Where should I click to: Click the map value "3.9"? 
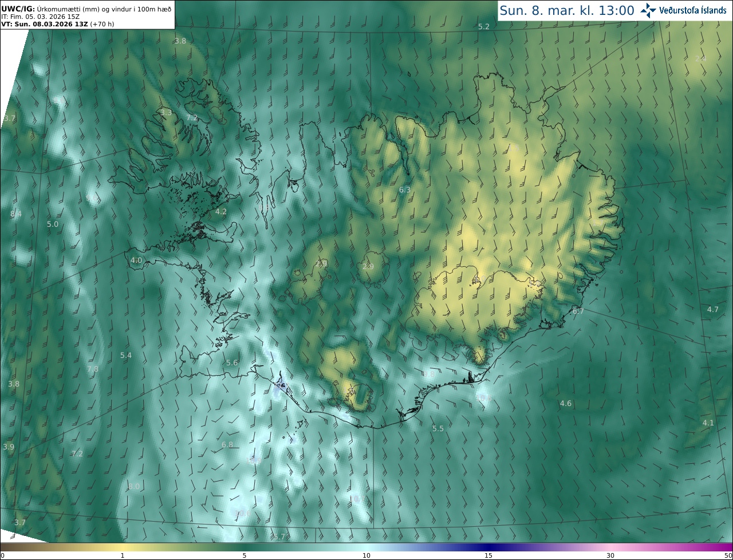tap(9, 447)
